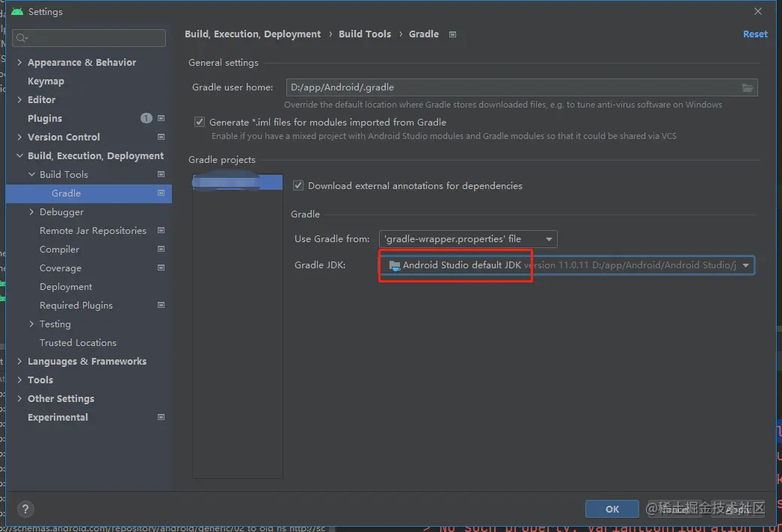Select the highlighted project in Gradle projects list
Viewport: 782px width, 532px height.
click(238, 182)
